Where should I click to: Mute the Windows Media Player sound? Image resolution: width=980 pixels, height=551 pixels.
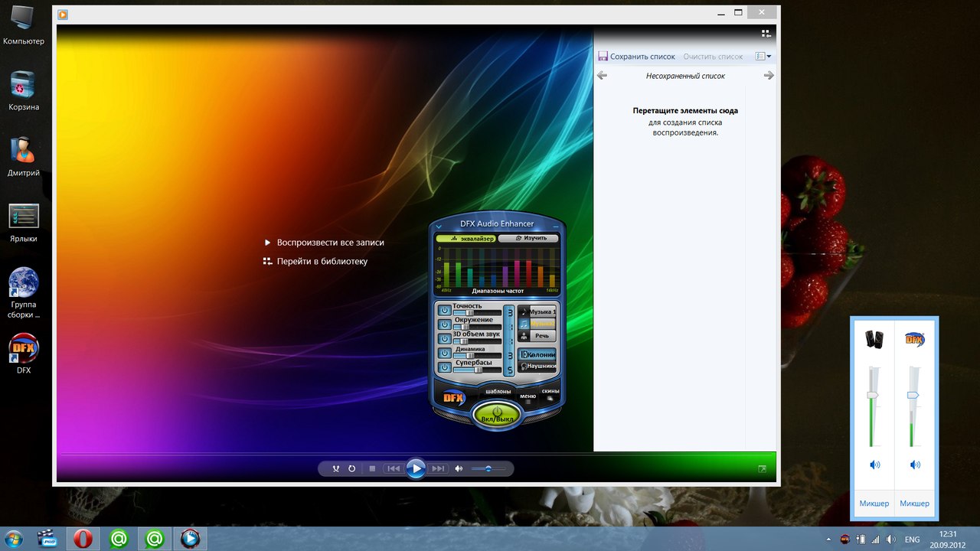tap(459, 468)
